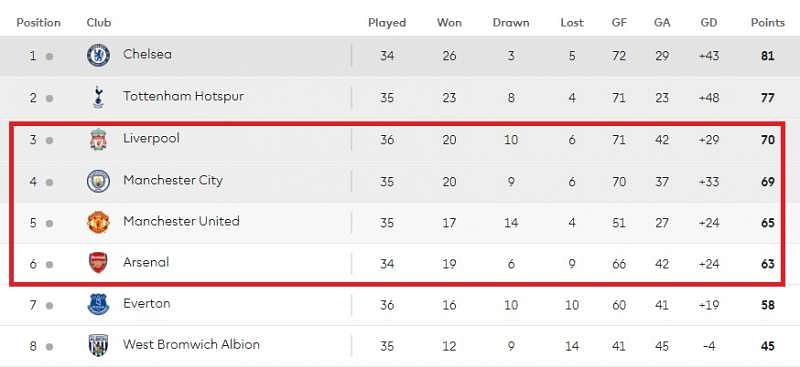The image size is (800, 367).
Task: Open the Chelsea club name link
Action: (x=147, y=55)
